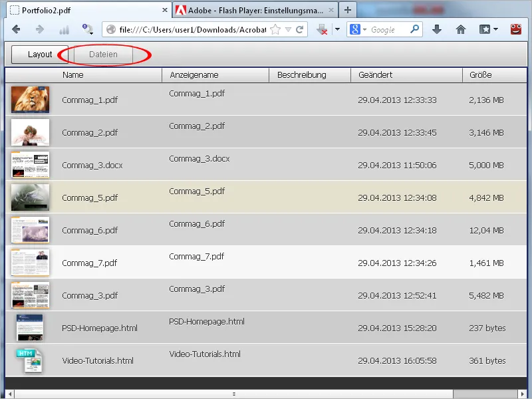Image resolution: width=532 pixels, height=399 pixels.
Task: Click Commag_5.pdf in the Name column
Action: (90, 198)
